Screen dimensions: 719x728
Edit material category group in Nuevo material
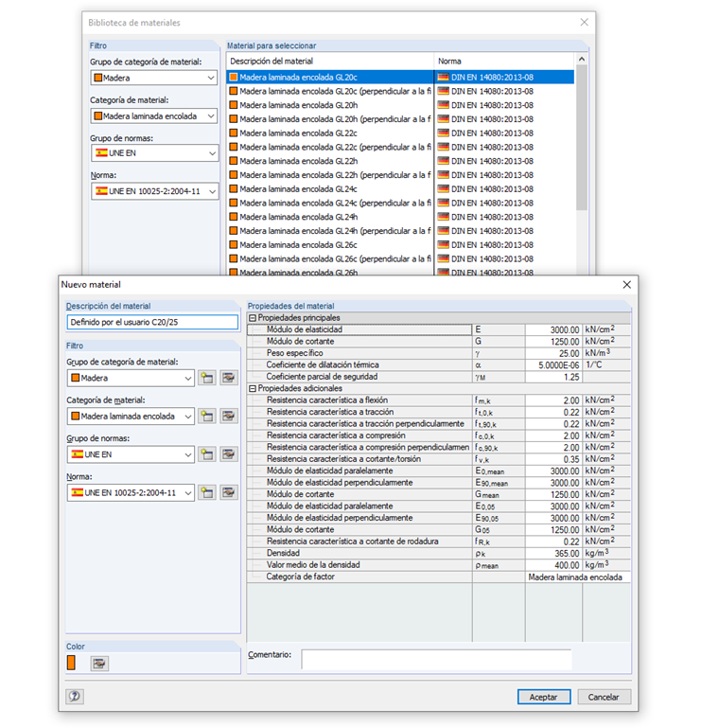[228, 378]
